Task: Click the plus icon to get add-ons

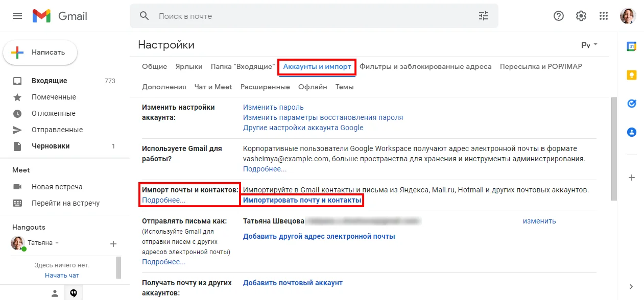Action: [632, 178]
